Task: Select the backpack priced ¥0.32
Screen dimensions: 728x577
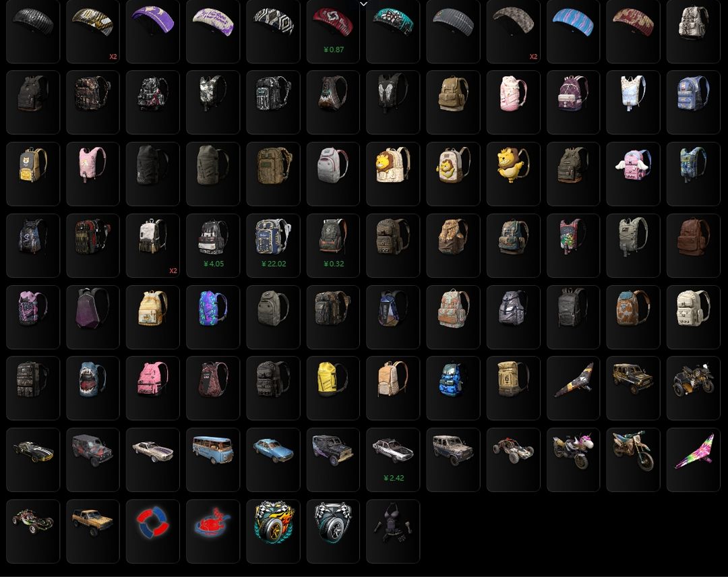Action: point(333,245)
